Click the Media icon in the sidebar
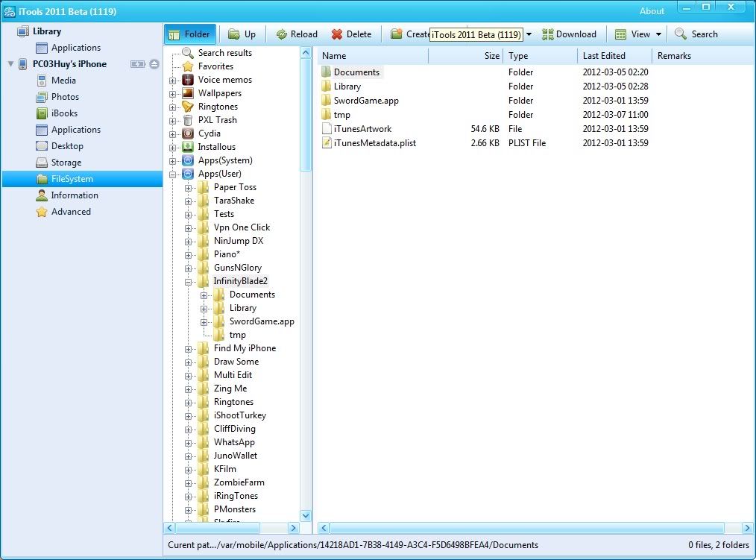The height and width of the screenshot is (560, 756). tap(42, 81)
